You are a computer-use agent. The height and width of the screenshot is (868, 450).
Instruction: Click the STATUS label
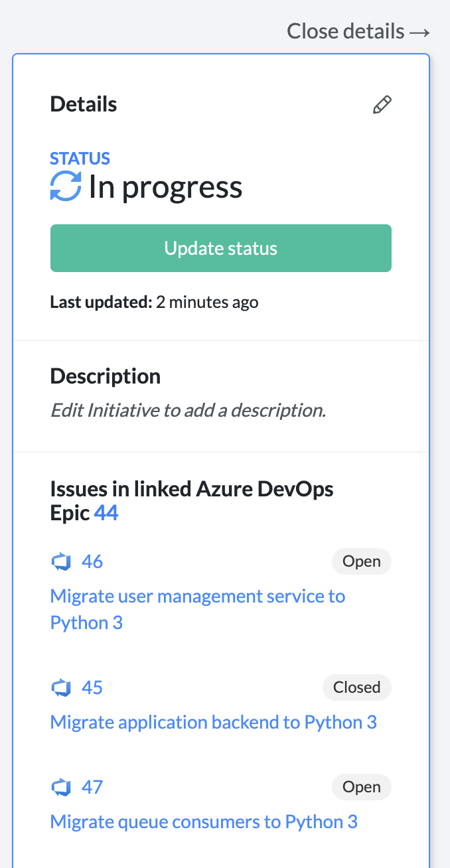click(x=80, y=159)
